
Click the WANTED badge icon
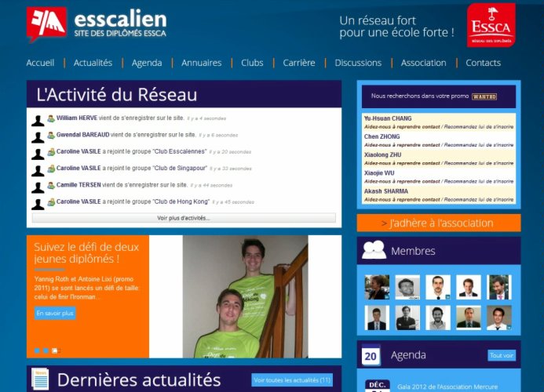coord(484,96)
